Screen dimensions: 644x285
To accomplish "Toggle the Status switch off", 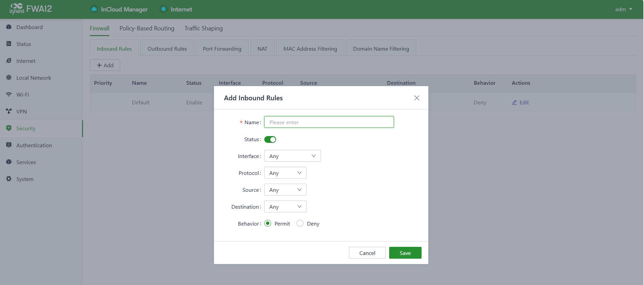I will pyautogui.click(x=270, y=139).
